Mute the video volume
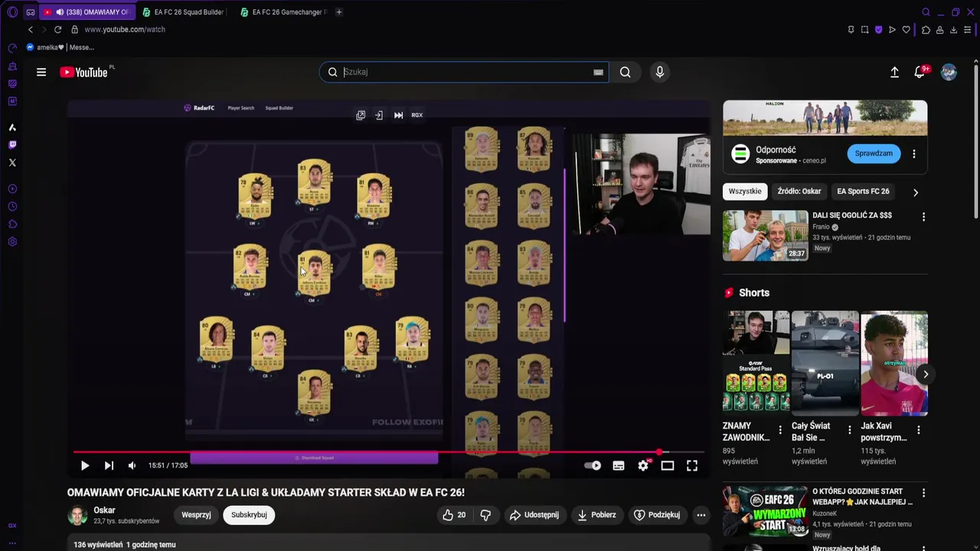Screen dimensions: 980x551 [x=132, y=465]
